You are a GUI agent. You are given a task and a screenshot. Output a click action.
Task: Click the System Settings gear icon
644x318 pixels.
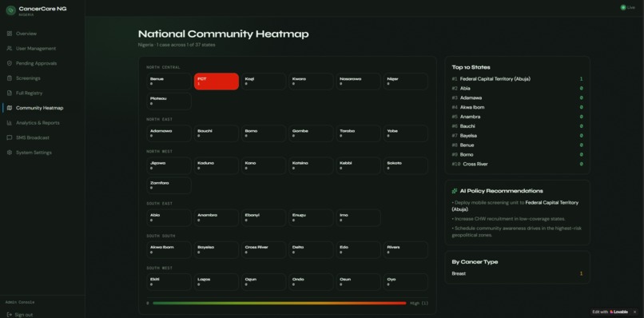click(10, 153)
